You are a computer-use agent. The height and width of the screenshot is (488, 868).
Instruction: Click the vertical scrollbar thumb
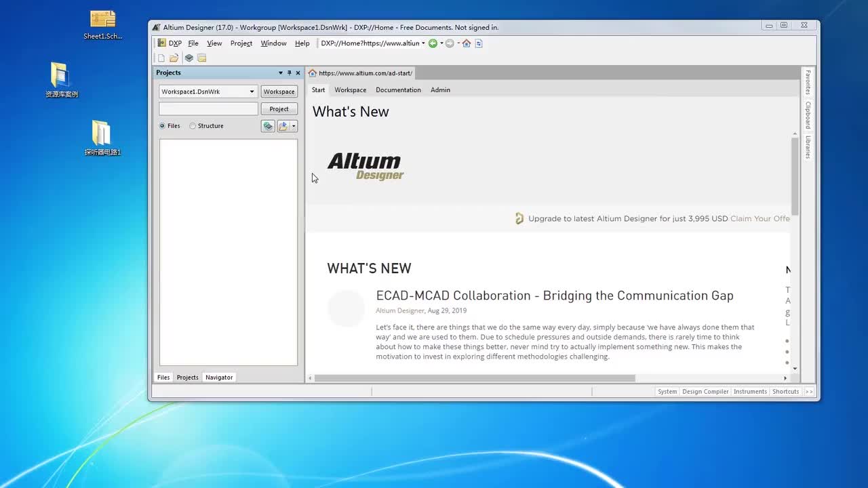tap(795, 175)
